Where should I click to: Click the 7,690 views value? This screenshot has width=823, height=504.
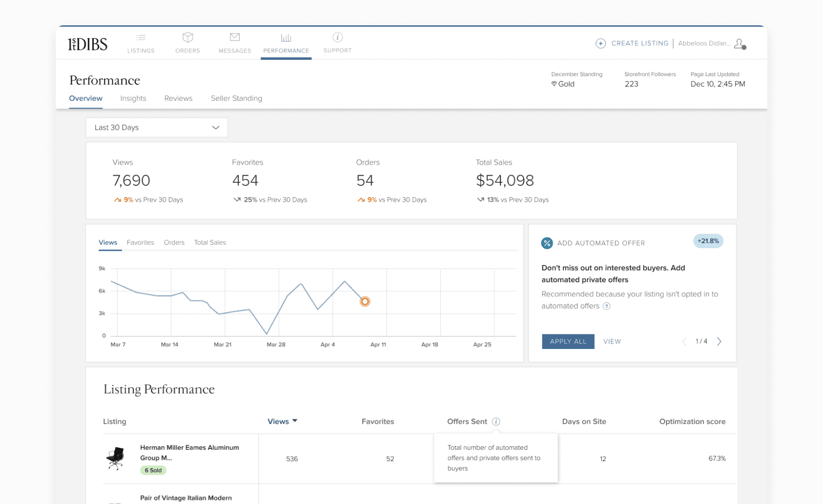pos(131,180)
